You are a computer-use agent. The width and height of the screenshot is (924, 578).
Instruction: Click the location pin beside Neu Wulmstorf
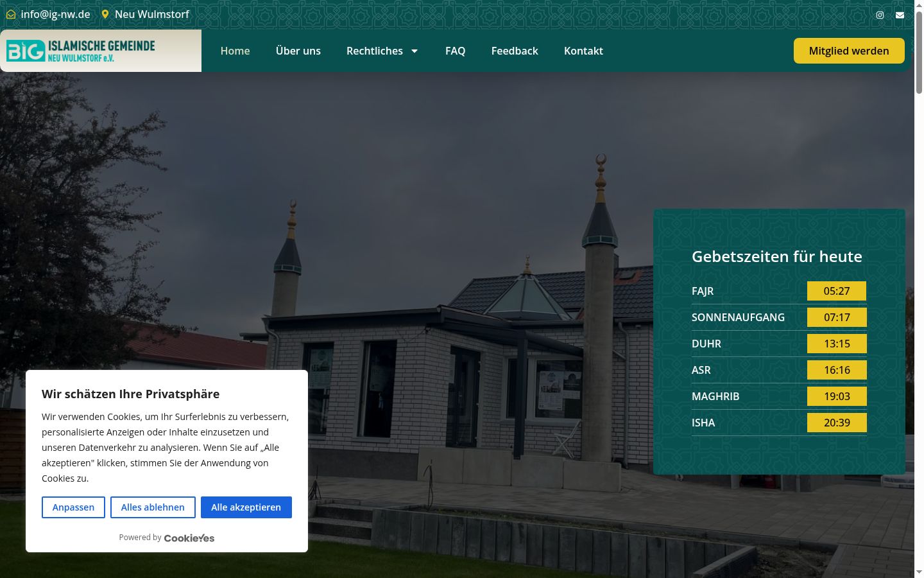point(105,14)
